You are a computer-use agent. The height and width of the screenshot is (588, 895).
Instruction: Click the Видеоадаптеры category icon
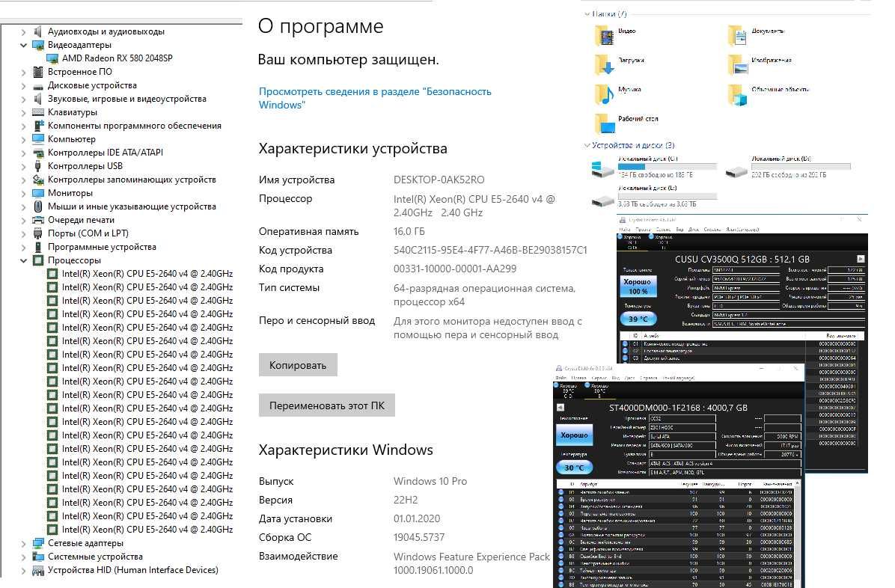[38, 45]
